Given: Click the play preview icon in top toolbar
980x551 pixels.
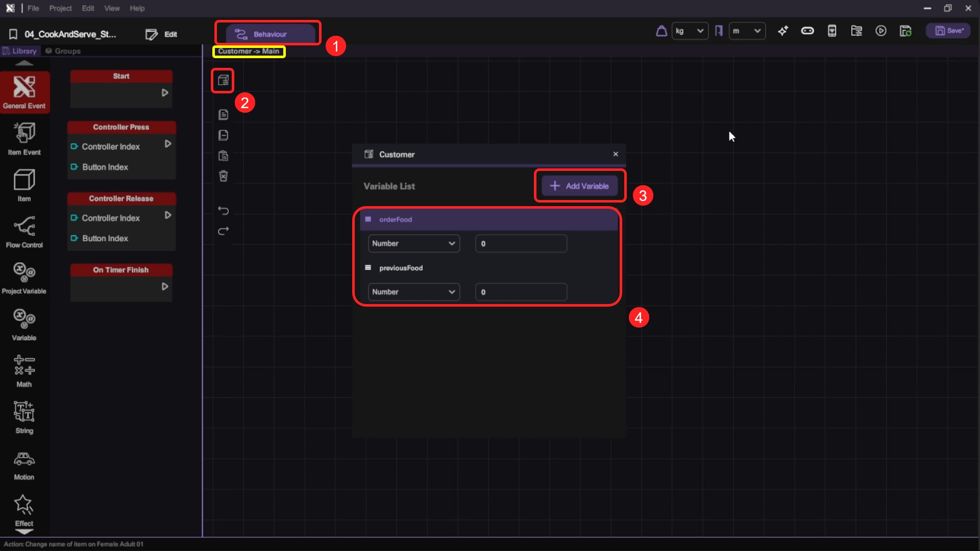Looking at the screenshot, I should pos(881,31).
